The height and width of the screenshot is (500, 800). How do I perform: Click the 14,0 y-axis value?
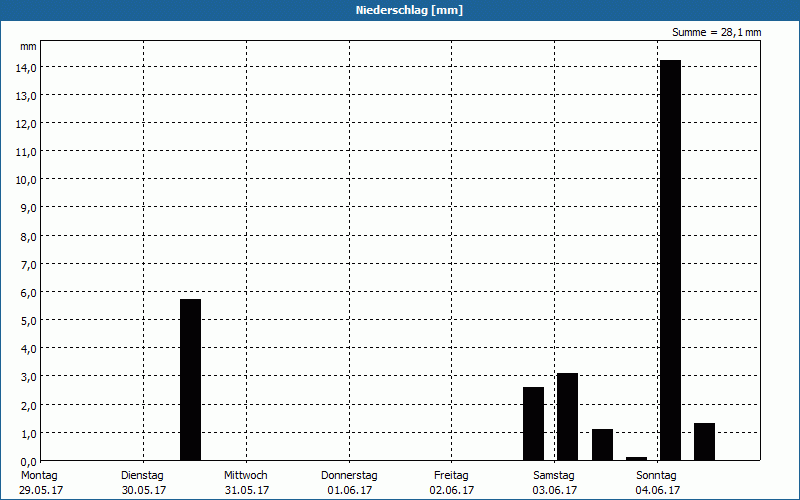26,68
